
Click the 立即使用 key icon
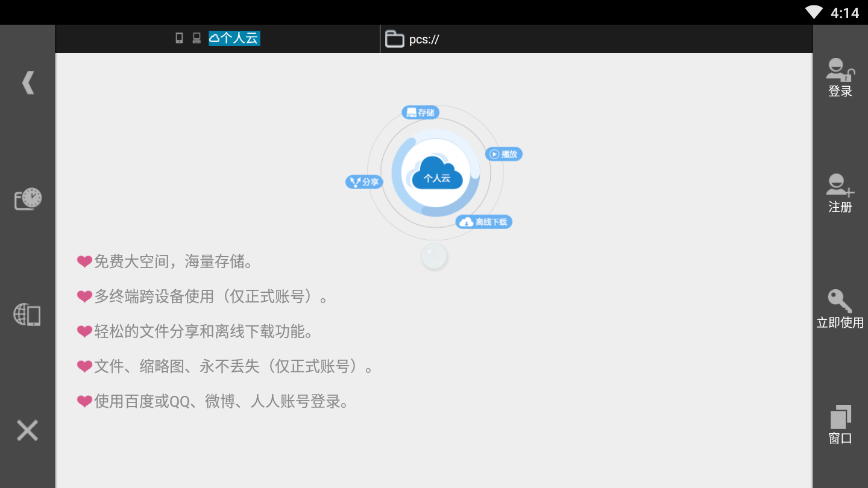(x=840, y=310)
